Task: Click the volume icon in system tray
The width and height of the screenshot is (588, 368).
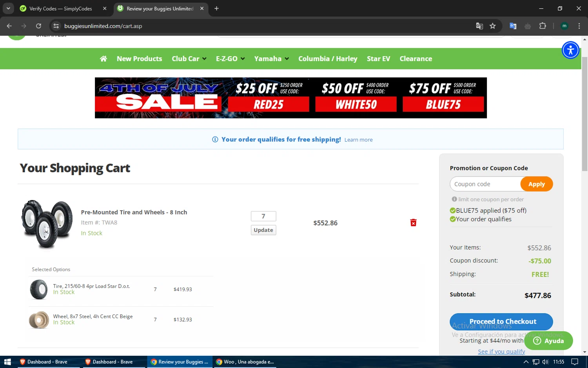Action: coord(545,362)
